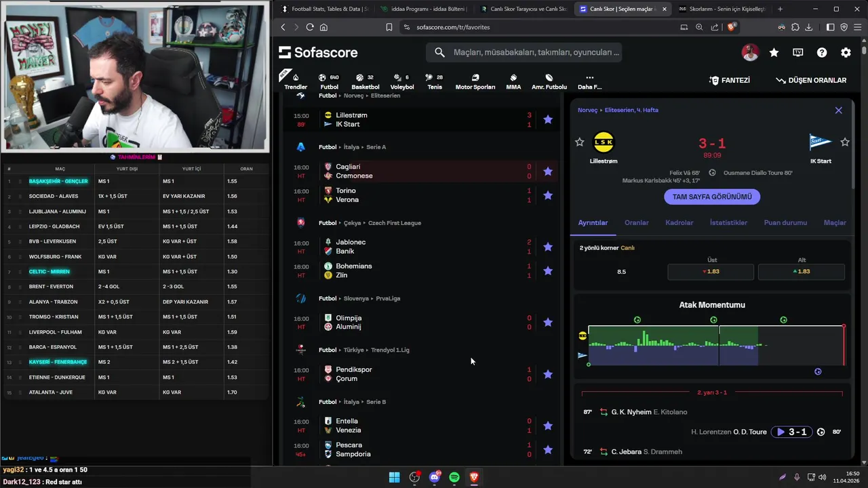868x488 pixels.
Task: Open the browser downloads icon
Action: click(x=808, y=27)
